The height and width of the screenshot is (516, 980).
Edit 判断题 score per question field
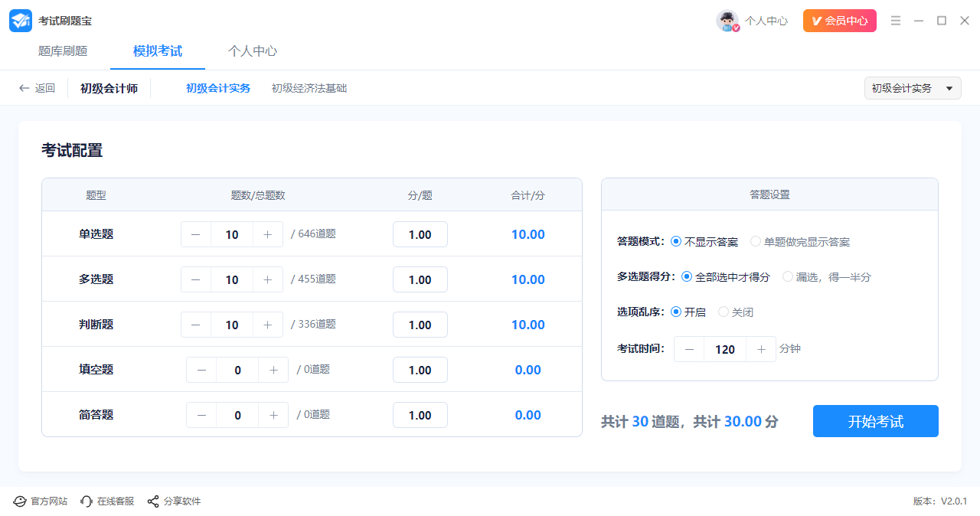coord(420,325)
